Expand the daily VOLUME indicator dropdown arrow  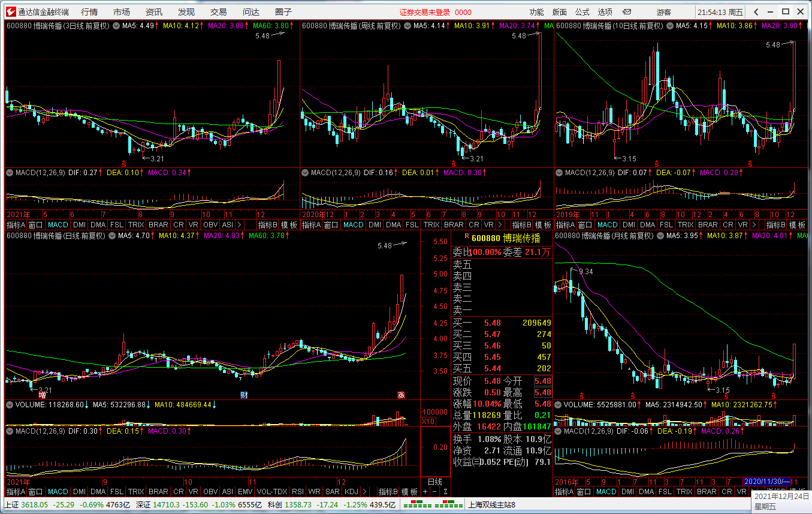[x=10, y=405]
